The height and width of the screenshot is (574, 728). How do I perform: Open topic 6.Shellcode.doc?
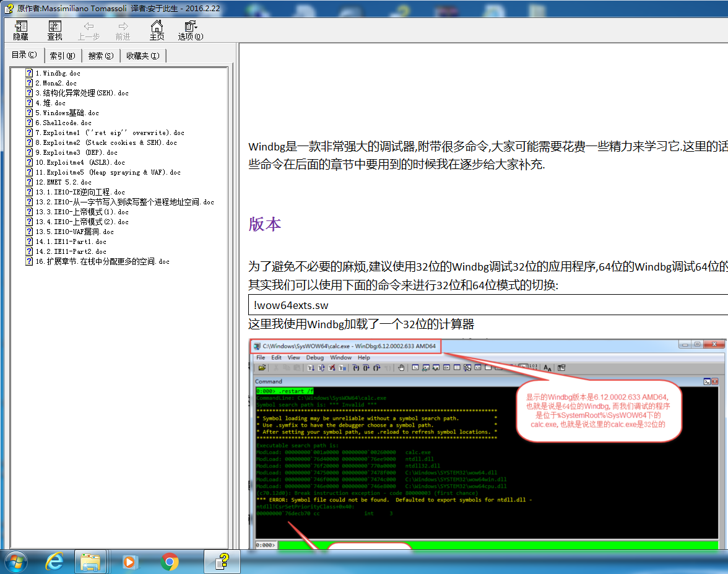[x=64, y=123]
